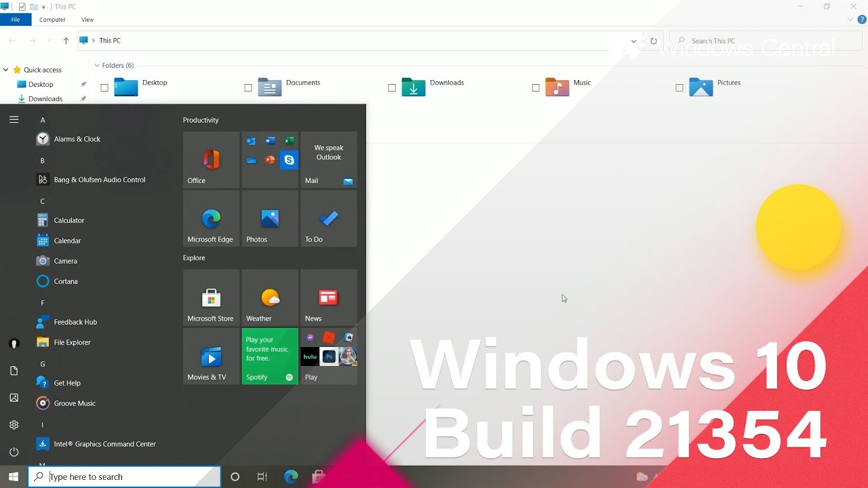Focus the taskbar search box

pyautogui.click(x=124, y=477)
